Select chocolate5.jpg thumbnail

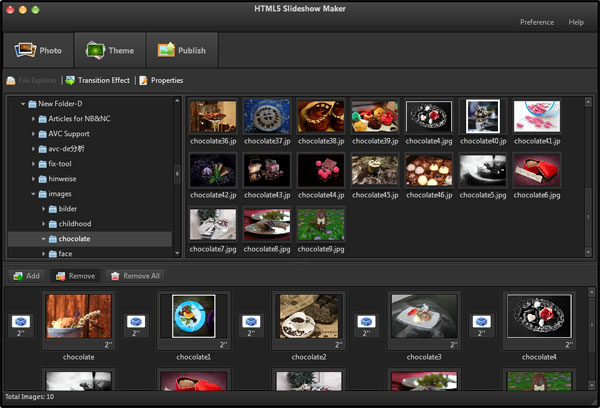[x=483, y=170]
